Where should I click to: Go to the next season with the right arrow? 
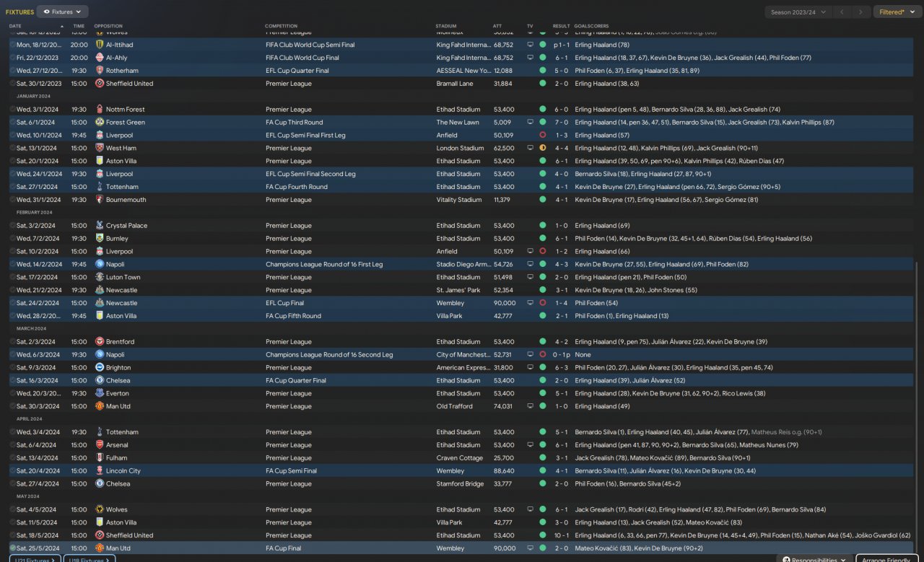[860, 12]
